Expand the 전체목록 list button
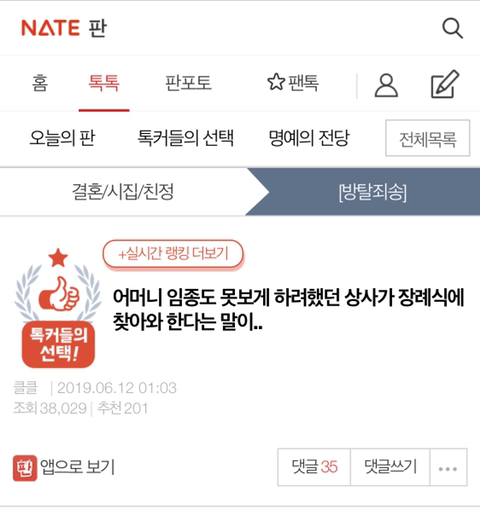 pos(428,138)
